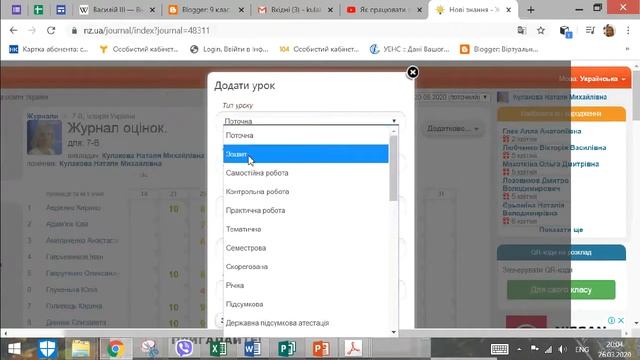Open pinned green Sheets tab
Image resolution: width=640 pixels, height=360 pixels.
tap(38, 9)
